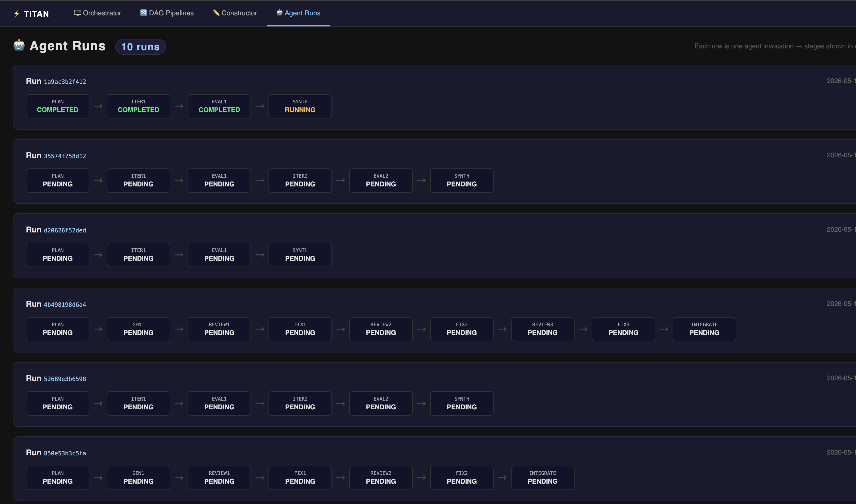
Task: Go to the Constructor tab
Action: [235, 13]
